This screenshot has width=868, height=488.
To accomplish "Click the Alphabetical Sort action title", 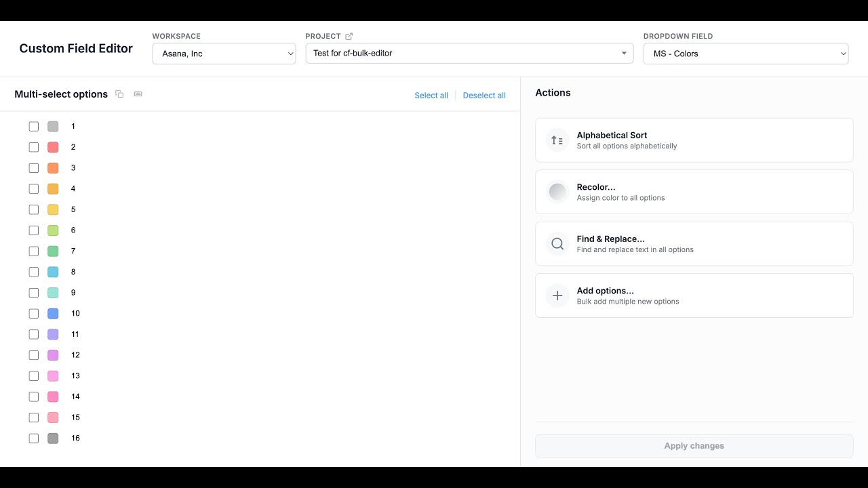I will click(612, 136).
